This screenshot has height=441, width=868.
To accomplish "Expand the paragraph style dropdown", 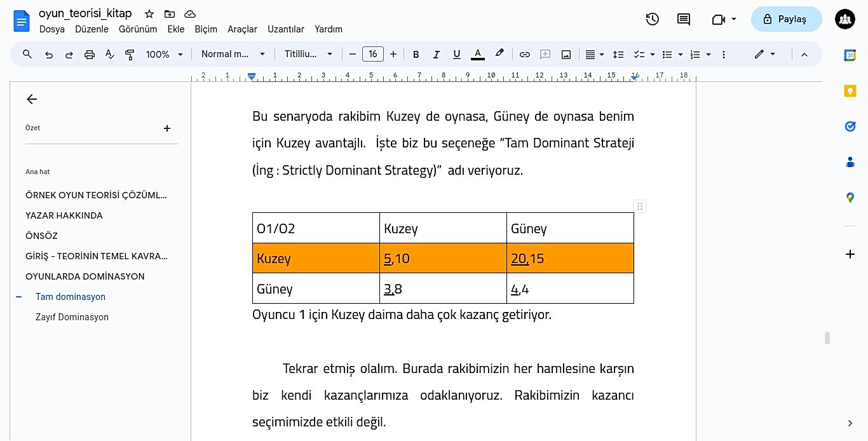I will click(233, 55).
